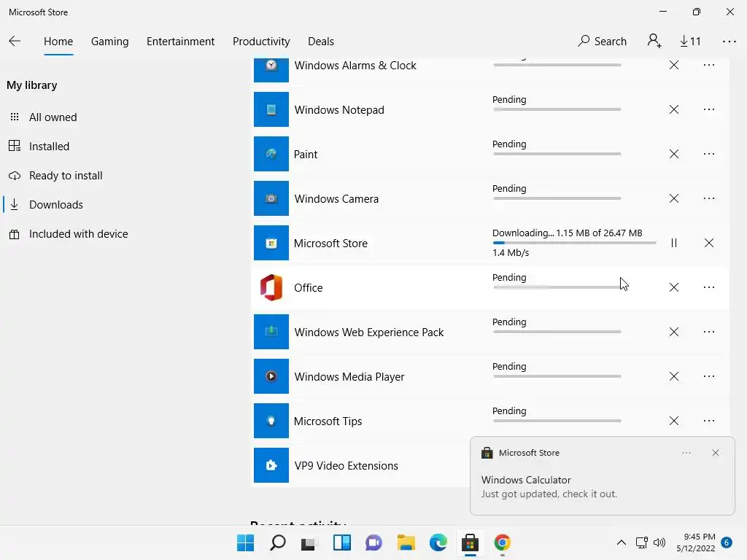Click the Microsoft Tips app icon
Image resolution: width=747 pixels, height=560 pixels.
pos(271,421)
